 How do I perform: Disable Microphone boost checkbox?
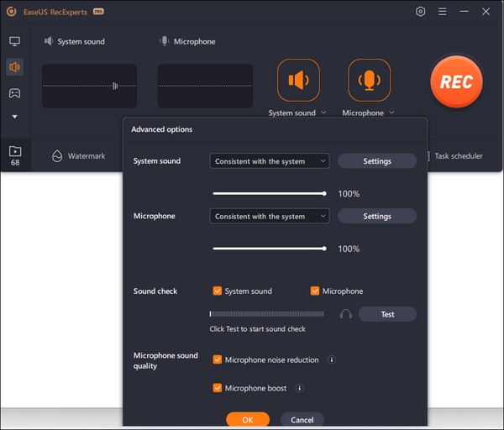(x=218, y=388)
